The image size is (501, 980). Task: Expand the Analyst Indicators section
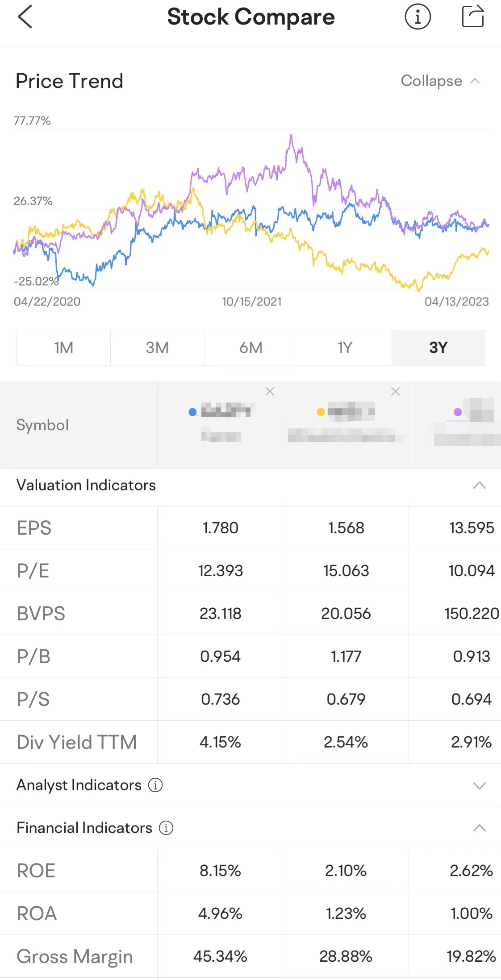[479, 785]
